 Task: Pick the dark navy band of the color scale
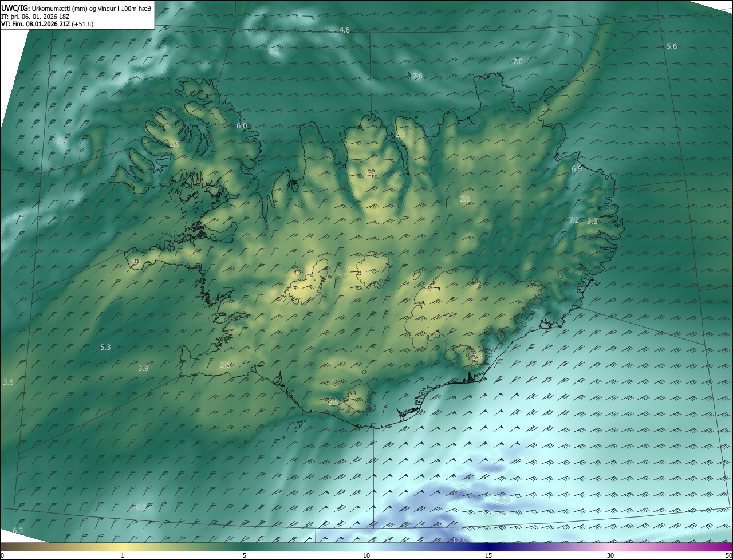click(x=488, y=547)
